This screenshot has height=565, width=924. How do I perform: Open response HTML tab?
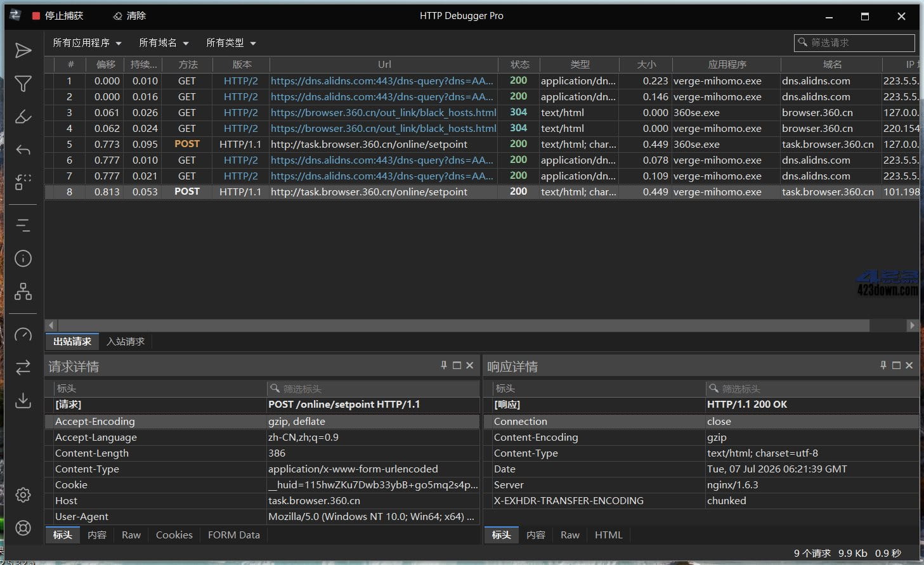click(609, 535)
